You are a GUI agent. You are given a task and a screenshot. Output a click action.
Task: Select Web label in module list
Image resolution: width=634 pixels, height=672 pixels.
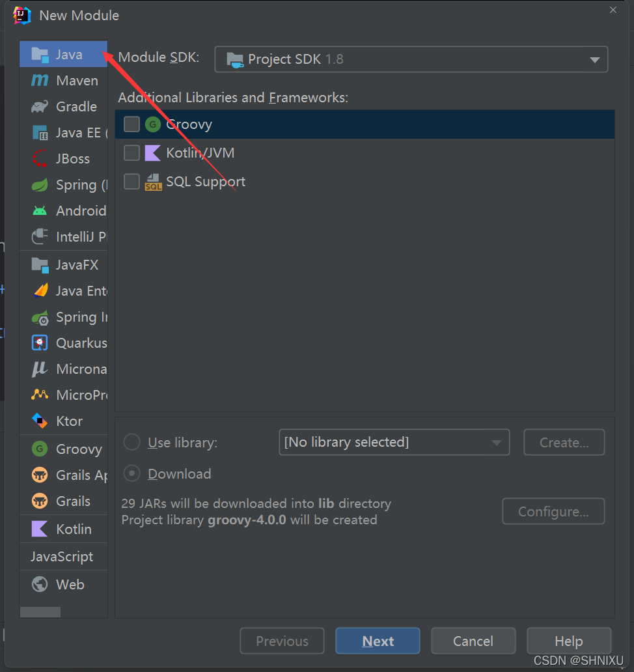pos(70,584)
